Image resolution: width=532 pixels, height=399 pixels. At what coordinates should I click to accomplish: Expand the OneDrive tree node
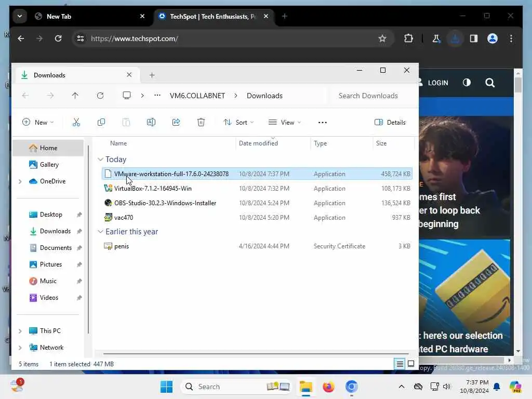tap(20, 181)
